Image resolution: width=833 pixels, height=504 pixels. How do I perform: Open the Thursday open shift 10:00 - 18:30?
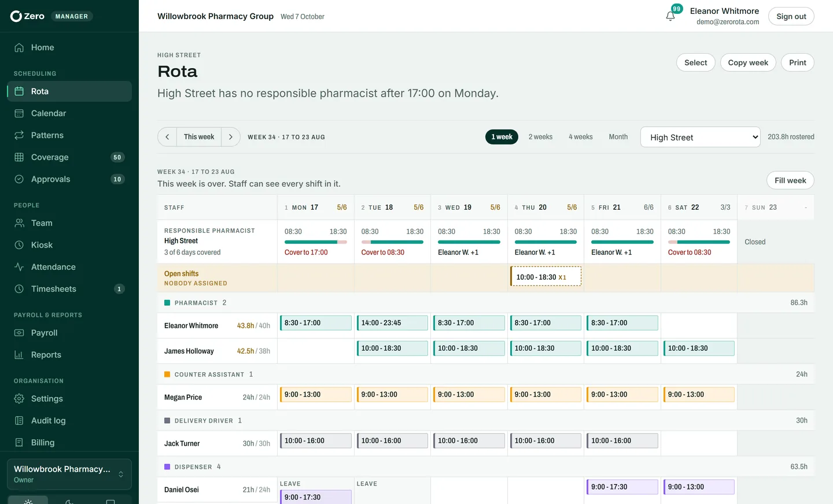coord(545,277)
